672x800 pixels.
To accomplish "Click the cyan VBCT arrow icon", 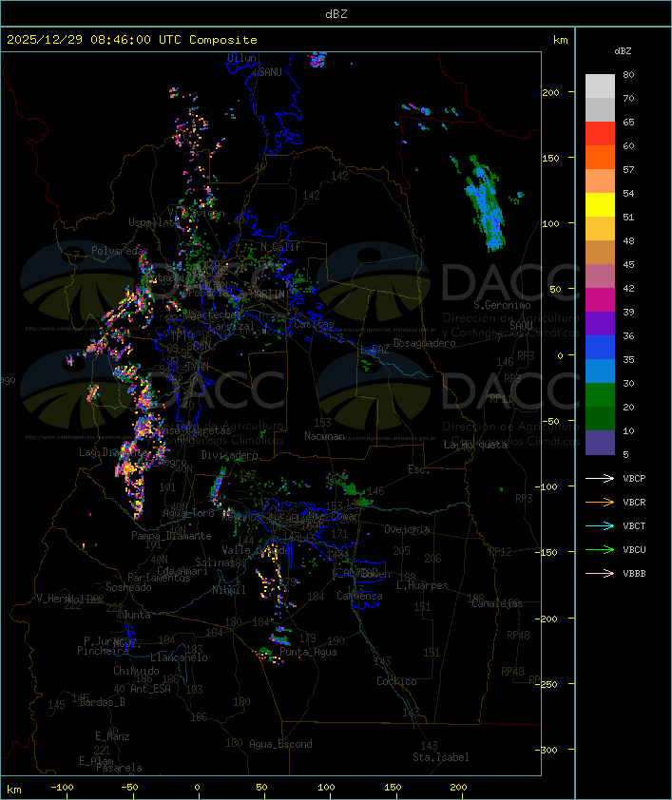I will coord(600,525).
